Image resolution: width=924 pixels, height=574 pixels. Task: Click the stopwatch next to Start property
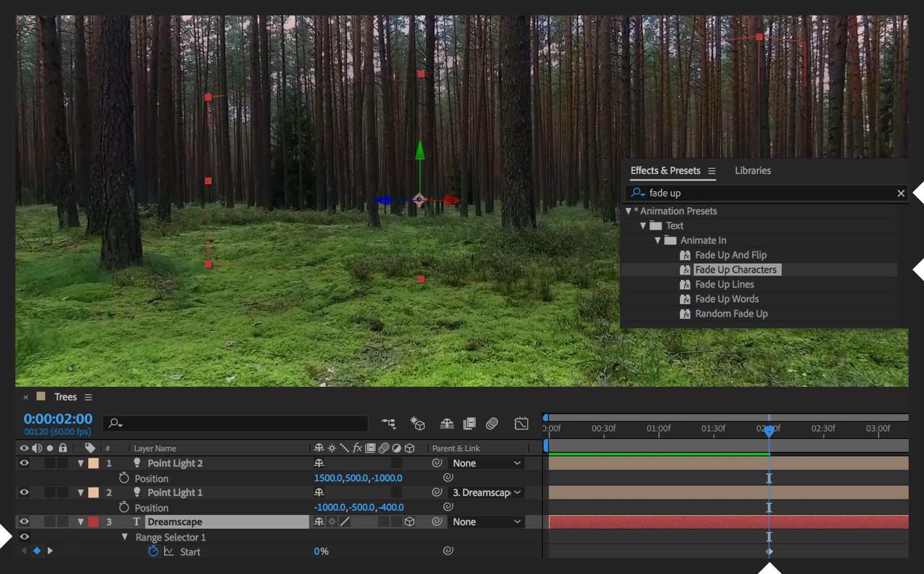coord(152,551)
